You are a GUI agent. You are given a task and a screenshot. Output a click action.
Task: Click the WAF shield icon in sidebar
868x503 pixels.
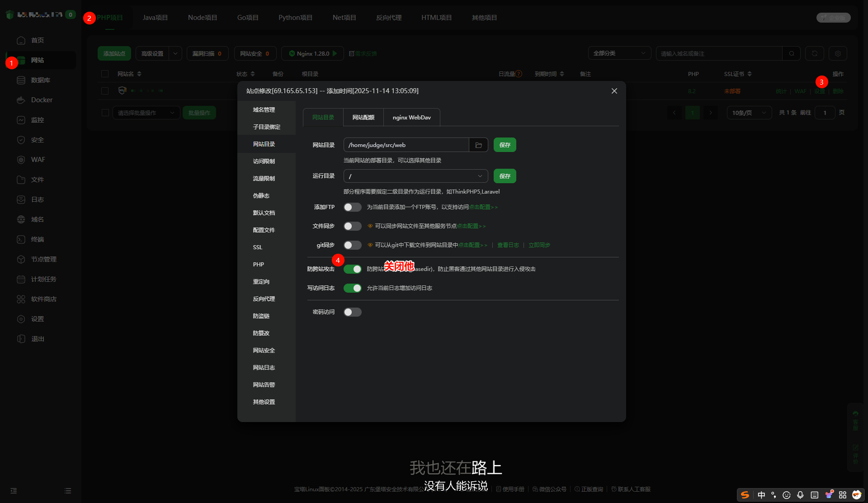(x=21, y=160)
